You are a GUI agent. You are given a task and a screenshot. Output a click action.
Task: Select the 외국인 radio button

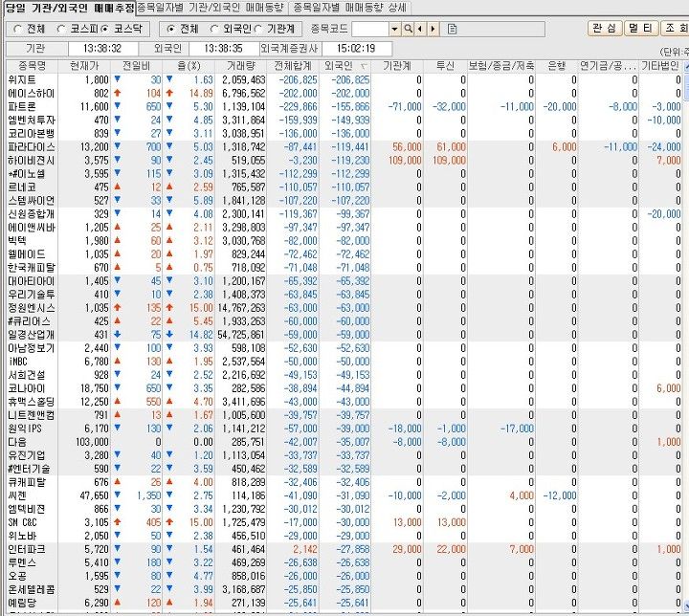pos(214,29)
